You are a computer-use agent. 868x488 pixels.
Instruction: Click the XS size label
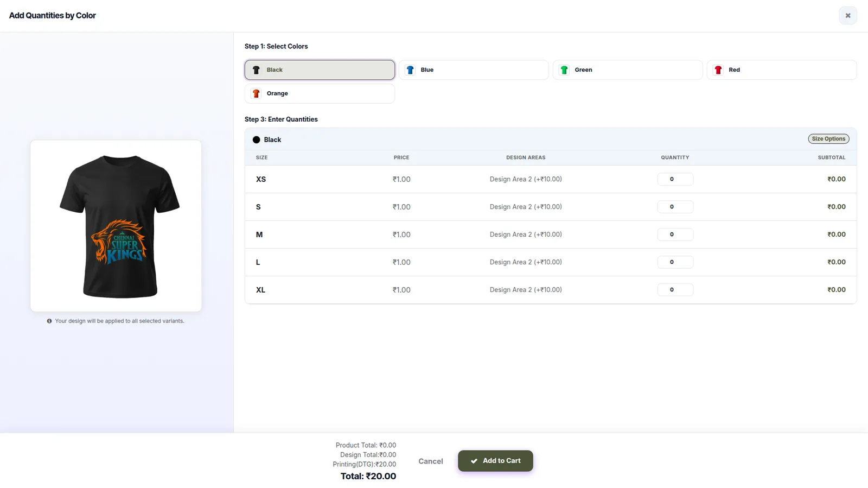tap(261, 179)
